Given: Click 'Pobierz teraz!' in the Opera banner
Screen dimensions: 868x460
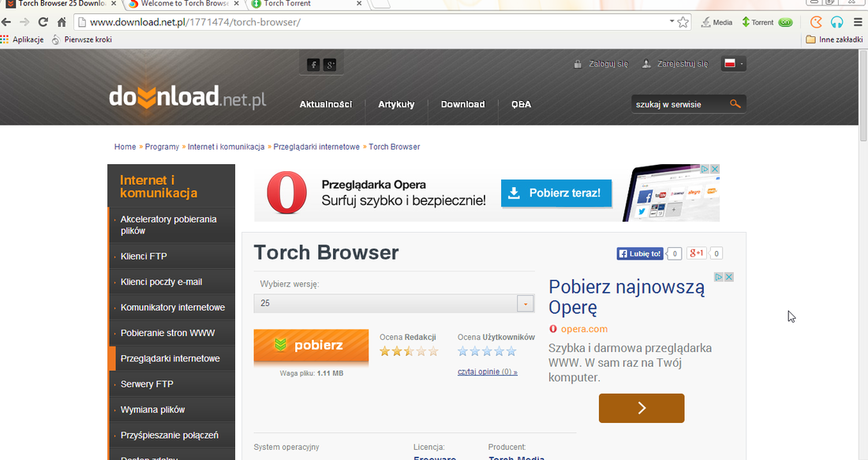Looking at the screenshot, I should (x=556, y=193).
